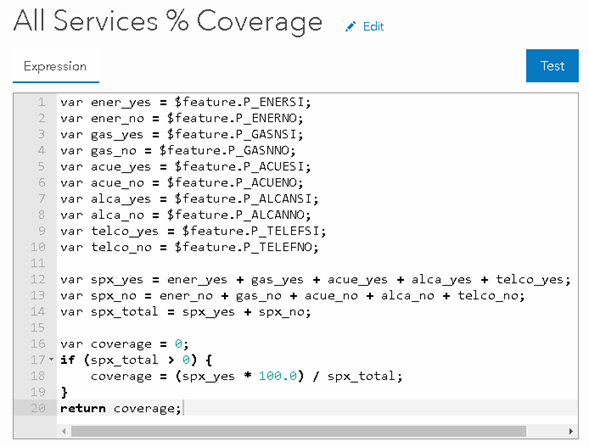Click the coverage calculation with 100.0
The image size is (589, 447).
(246, 376)
